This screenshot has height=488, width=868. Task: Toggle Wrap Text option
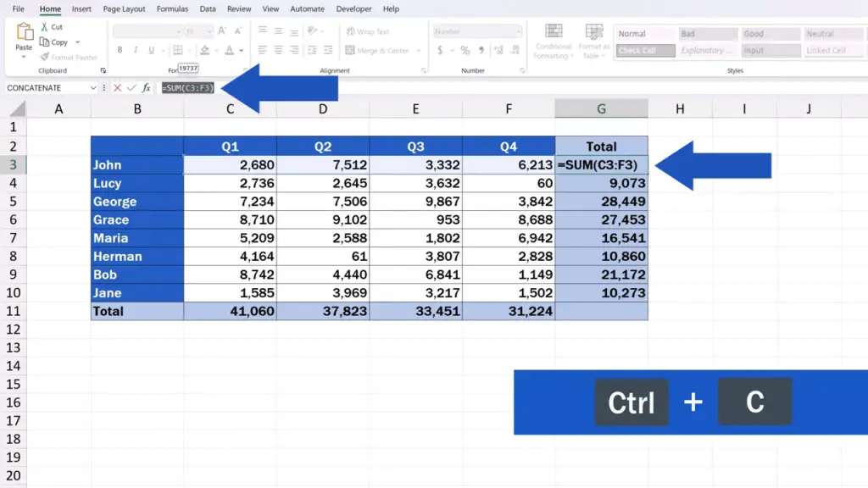[368, 31]
